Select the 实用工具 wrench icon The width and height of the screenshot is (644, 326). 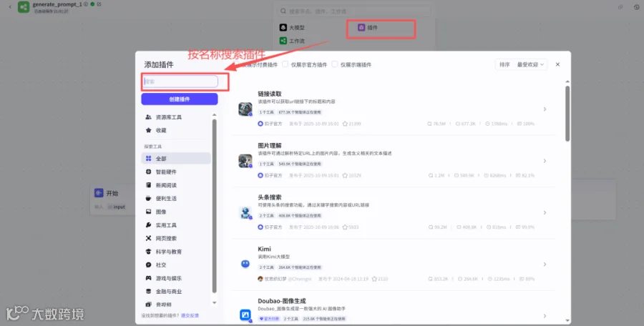[148, 225]
